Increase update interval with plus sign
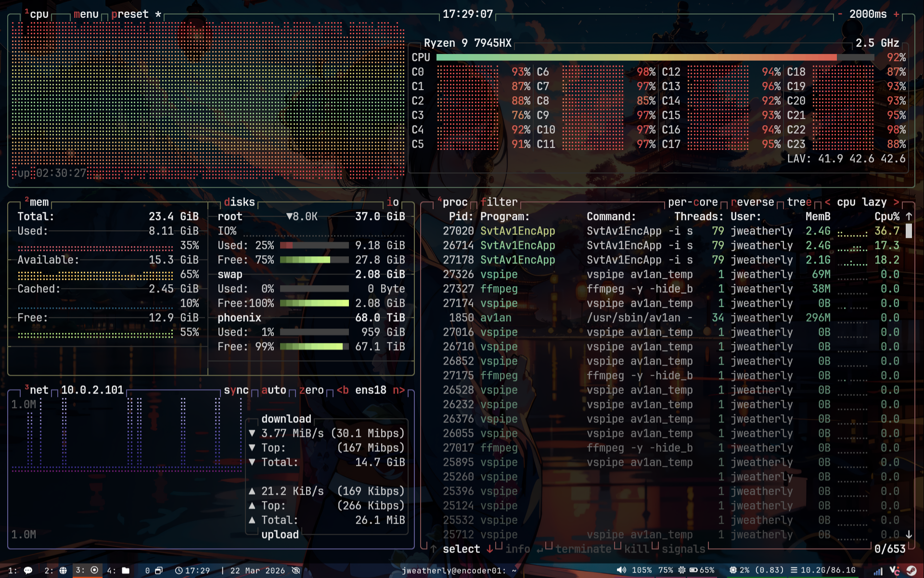This screenshot has width=924, height=578. coord(896,14)
